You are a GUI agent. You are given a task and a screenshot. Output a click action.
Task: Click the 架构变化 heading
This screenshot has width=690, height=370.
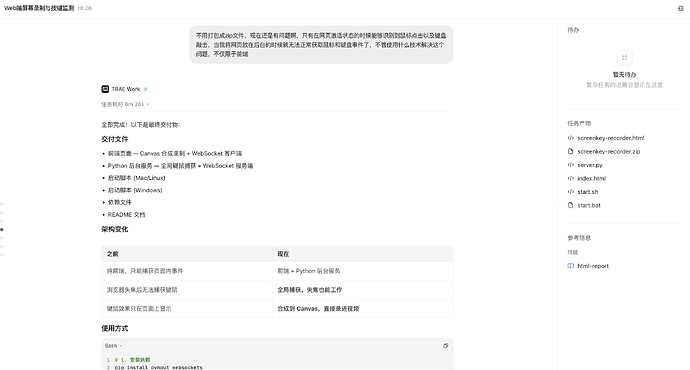(115, 229)
